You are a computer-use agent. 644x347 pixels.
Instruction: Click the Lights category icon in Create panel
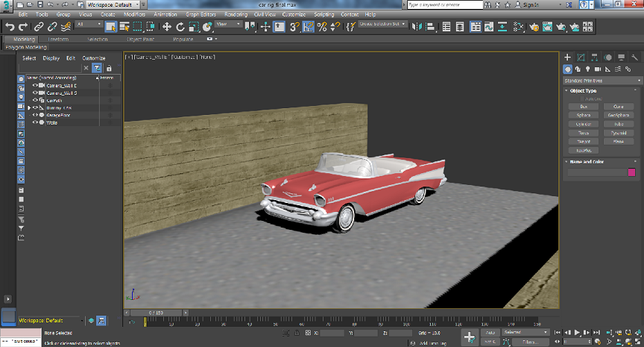click(588, 69)
